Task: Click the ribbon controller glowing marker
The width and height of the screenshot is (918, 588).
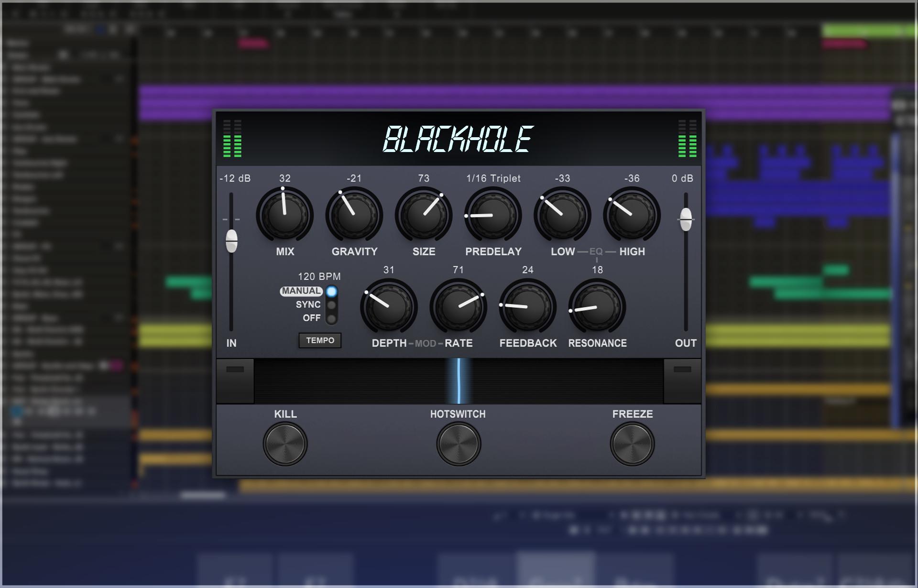Action: point(459,381)
